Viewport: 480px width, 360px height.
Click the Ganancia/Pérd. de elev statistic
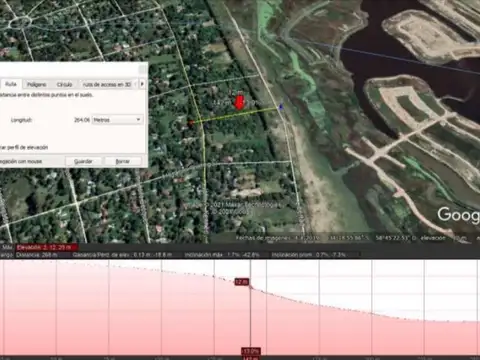pyautogui.click(x=122, y=255)
